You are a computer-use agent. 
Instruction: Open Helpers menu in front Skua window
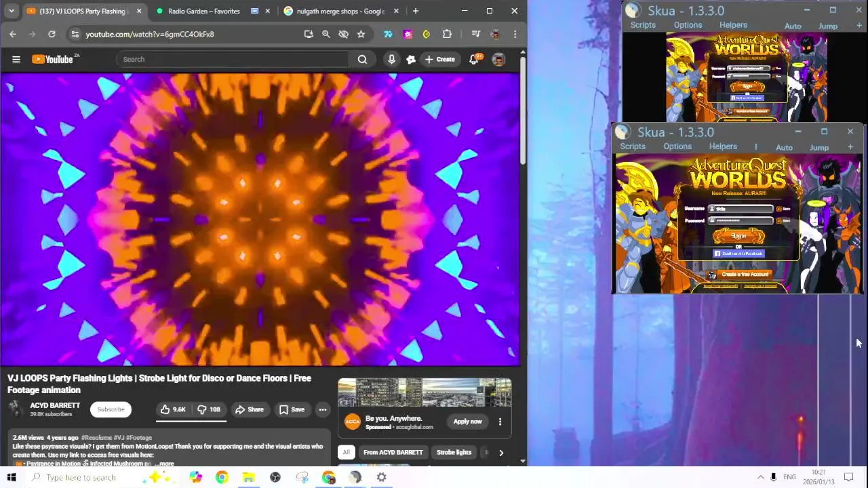pos(723,146)
